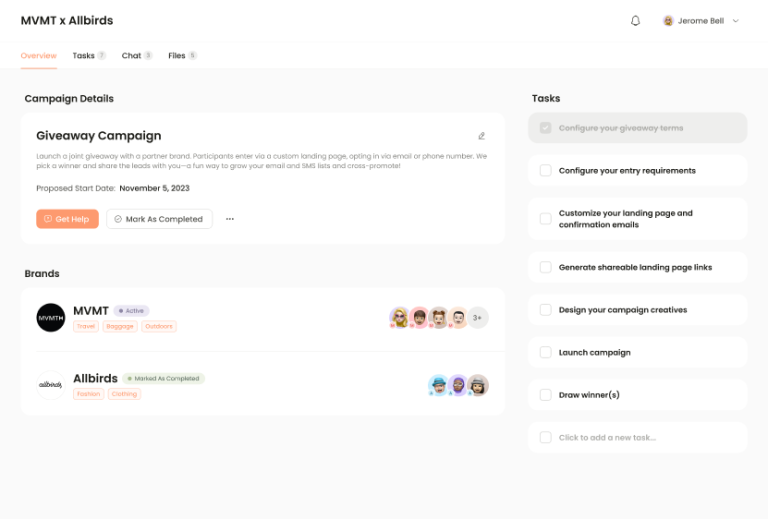Click the MVMT brand name
The height and width of the screenshot is (519, 768).
[x=91, y=311]
